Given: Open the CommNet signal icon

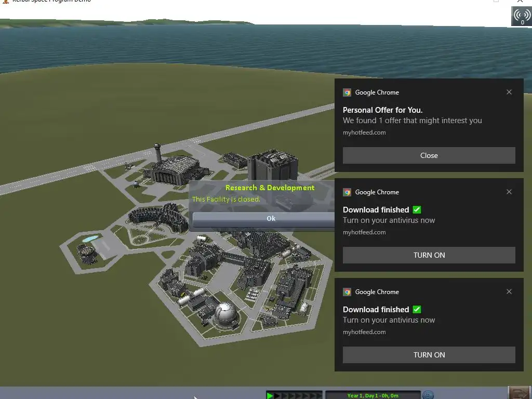Looking at the screenshot, I should pyautogui.click(x=522, y=16).
